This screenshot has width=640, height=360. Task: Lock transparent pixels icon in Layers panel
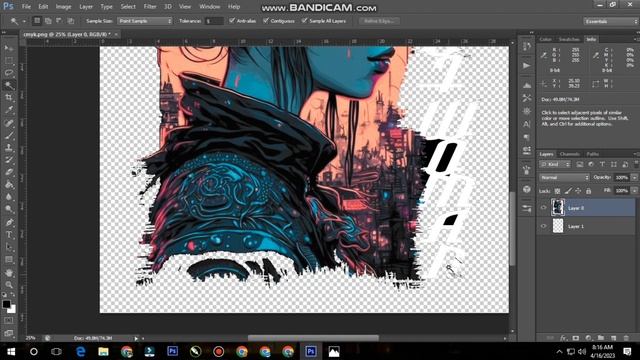[x=557, y=191]
